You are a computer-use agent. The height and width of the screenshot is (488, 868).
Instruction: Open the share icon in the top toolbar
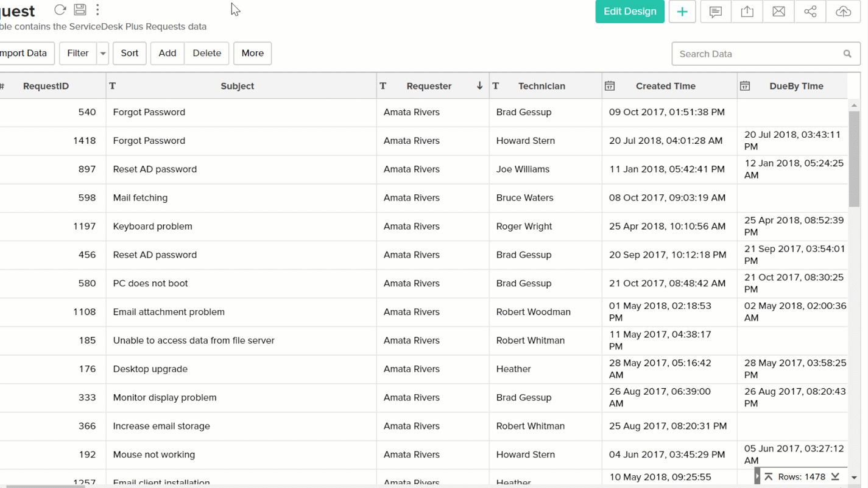tap(810, 12)
